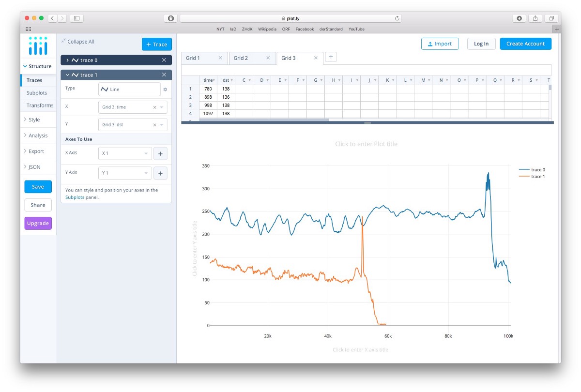
Task: Click the X axis title placeholder
Action: (x=360, y=350)
